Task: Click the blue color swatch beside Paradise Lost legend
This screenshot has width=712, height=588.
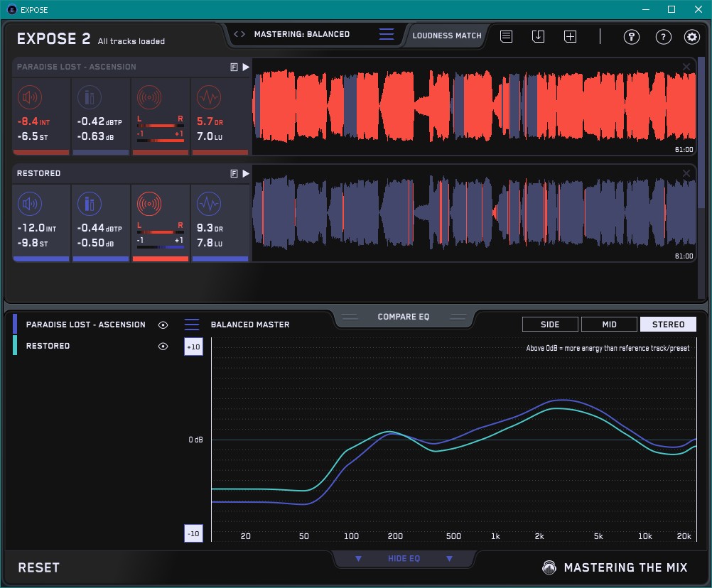Action: tap(15, 324)
